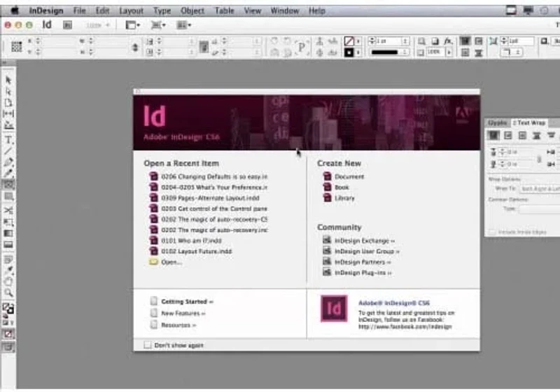Select the Direct Selection tool
This screenshot has width=560, height=392.
click(x=8, y=92)
